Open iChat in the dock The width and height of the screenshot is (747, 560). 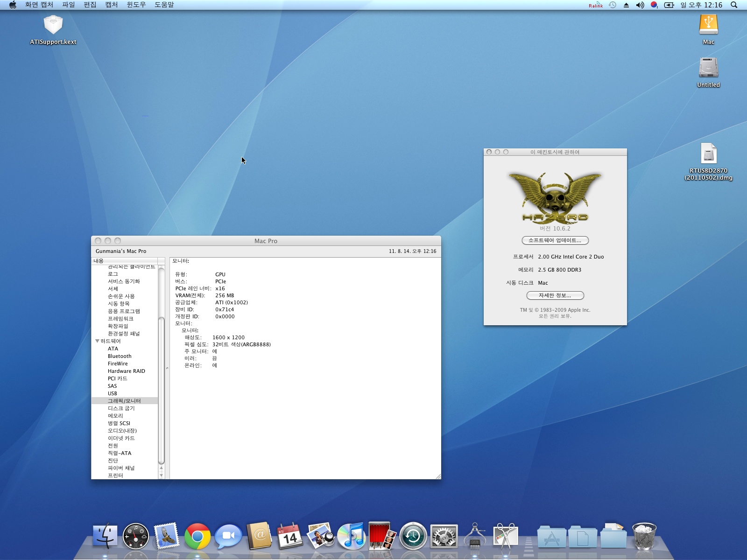coord(228,536)
